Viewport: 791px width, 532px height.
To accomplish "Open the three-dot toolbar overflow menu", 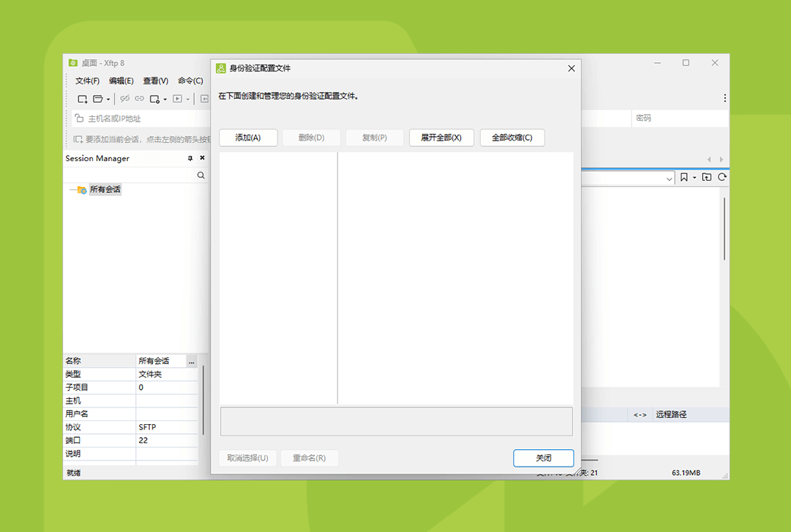I will coord(724,98).
